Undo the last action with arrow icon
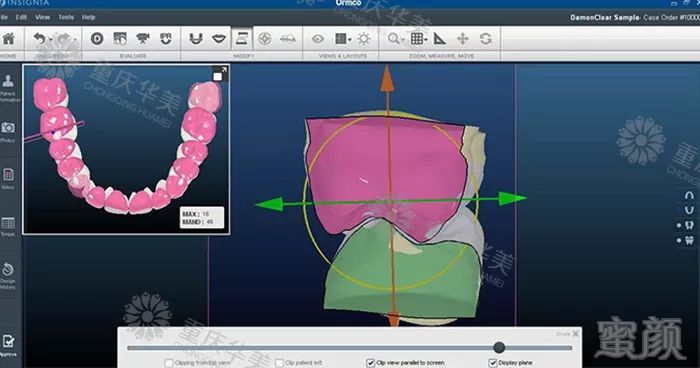 [x=40, y=39]
